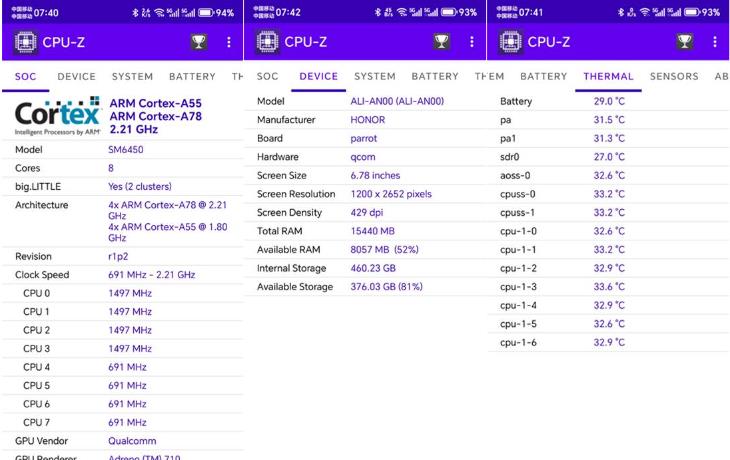Tap the battery icon in the 07:40 status bar
Image resolution: width=730 pixels, height=460 pixels.
(206, 13)
